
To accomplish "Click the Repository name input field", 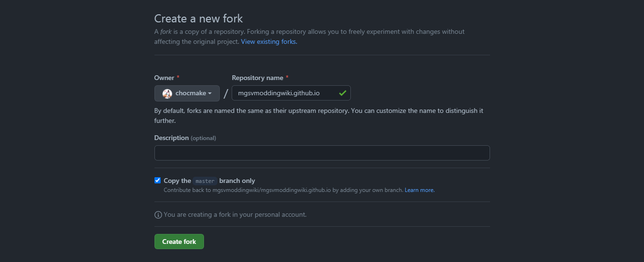I will click(291, 93).
